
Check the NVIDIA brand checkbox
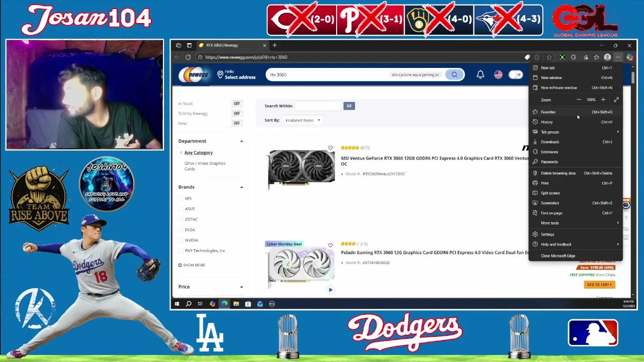tap(181, 240)
